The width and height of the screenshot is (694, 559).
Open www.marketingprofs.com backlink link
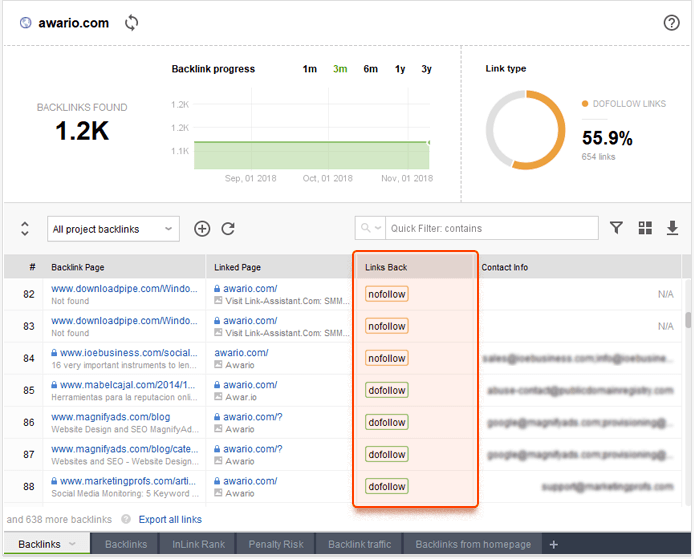click(x=127, y=481)
